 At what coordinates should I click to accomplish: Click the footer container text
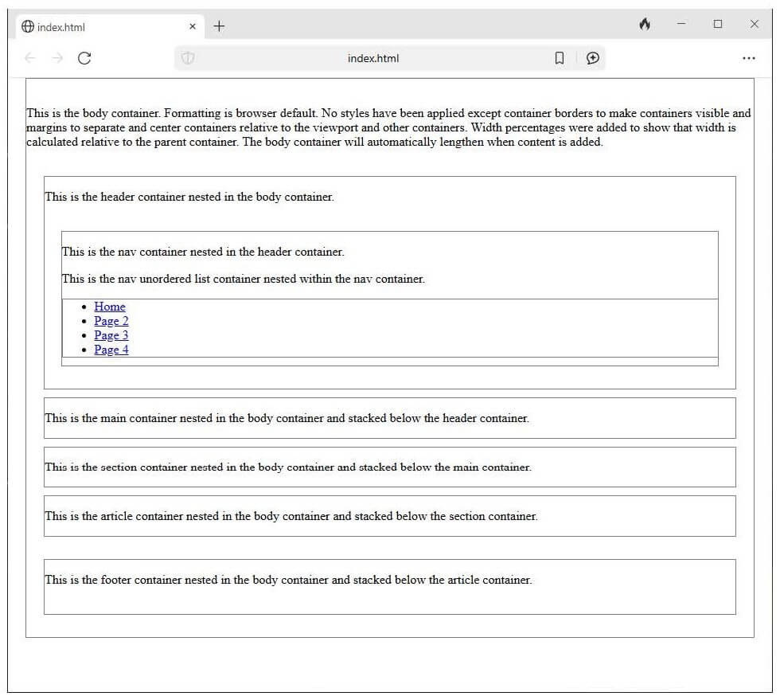click(288, 580)
